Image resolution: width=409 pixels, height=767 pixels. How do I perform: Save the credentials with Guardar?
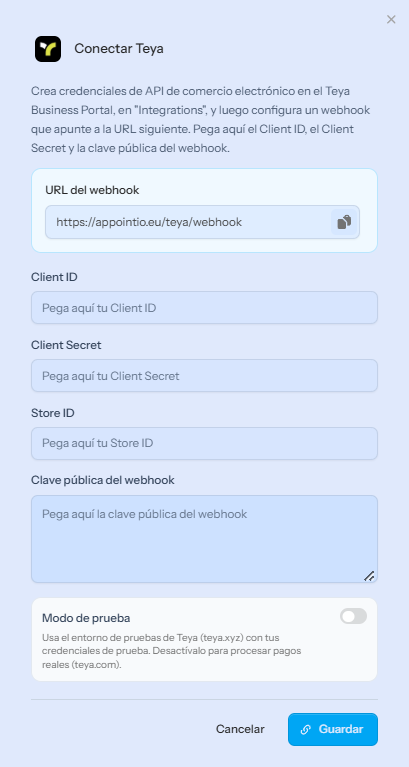click(x=333, y=729)
